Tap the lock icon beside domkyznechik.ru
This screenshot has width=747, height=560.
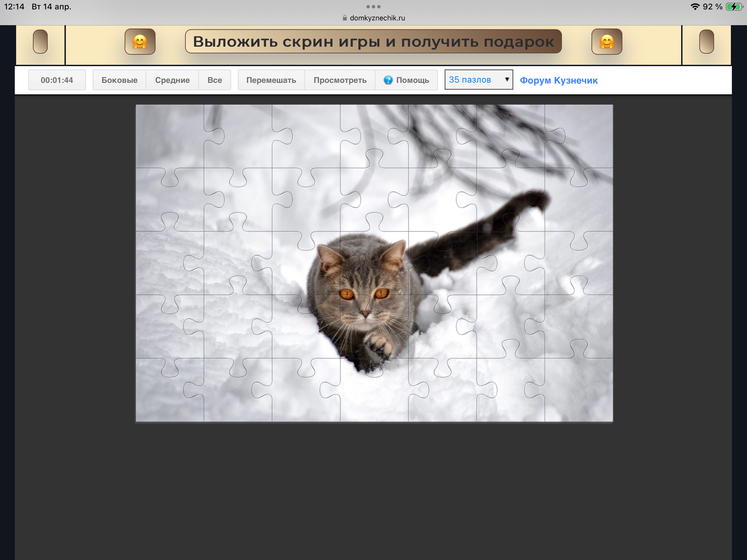(345, 18)
